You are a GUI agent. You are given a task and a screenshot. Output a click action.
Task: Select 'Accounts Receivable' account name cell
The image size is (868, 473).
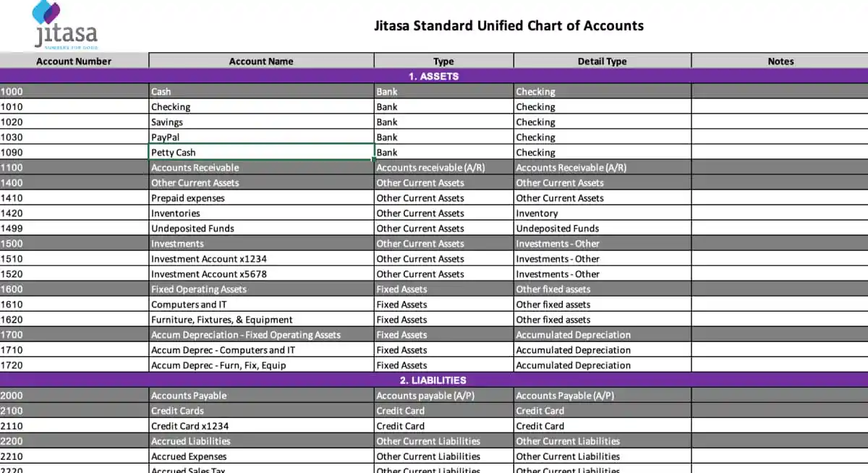(x=261, y=168)
